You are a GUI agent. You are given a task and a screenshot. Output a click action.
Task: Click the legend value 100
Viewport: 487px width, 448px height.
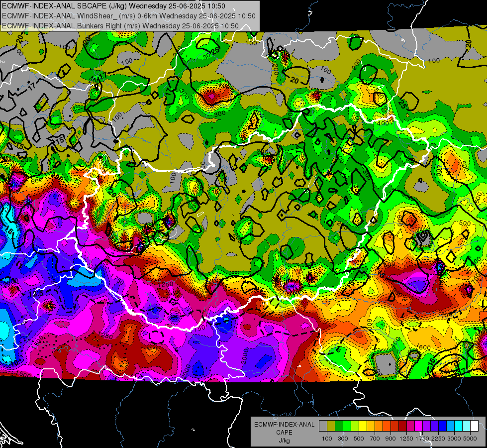point(327,439)
